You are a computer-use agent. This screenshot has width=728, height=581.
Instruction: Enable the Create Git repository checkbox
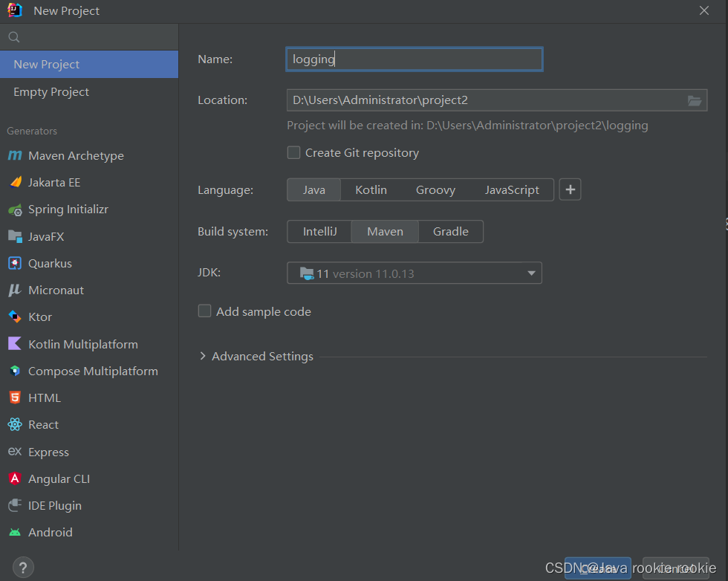coord(293,152)
